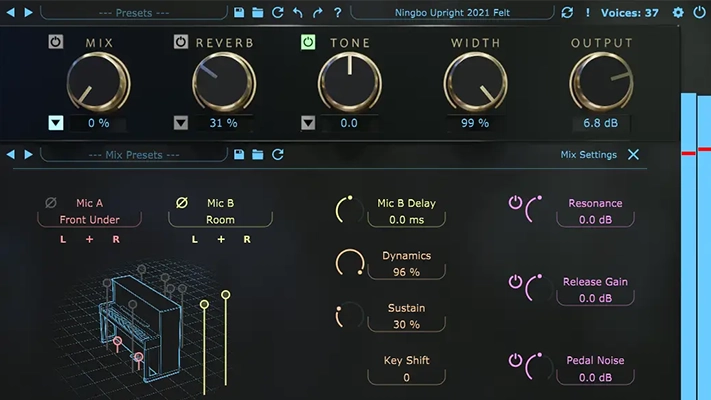Toggle the Resonance power switch
The width and height of the screenshot is (711, 400).
515,202
